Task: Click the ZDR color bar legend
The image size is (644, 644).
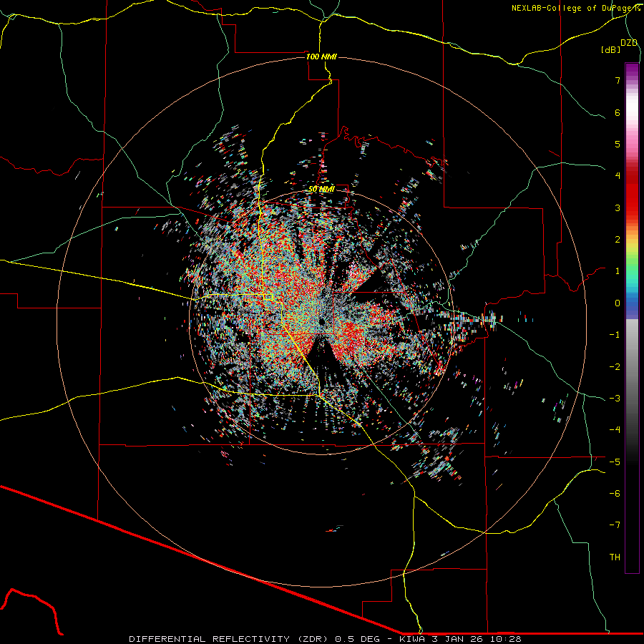Action: pos(632,318)
